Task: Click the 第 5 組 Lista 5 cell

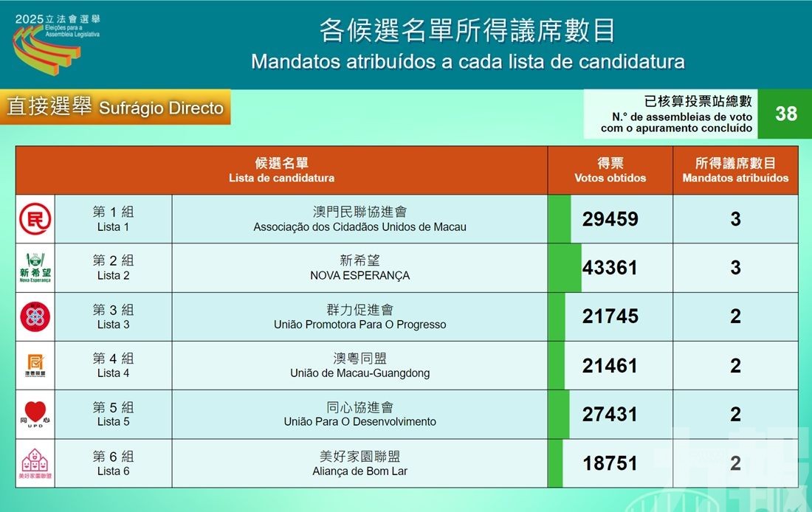Action: coord(114,414)
